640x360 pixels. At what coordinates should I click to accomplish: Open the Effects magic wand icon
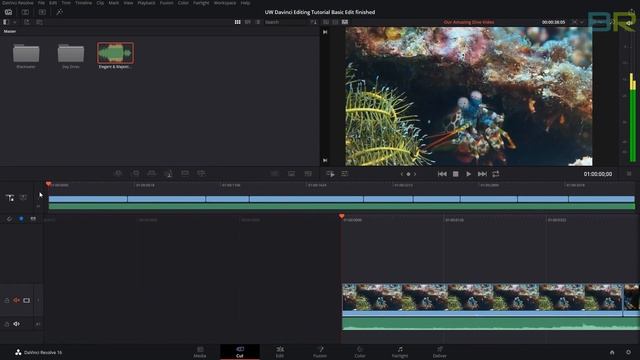tap(60, 12)
